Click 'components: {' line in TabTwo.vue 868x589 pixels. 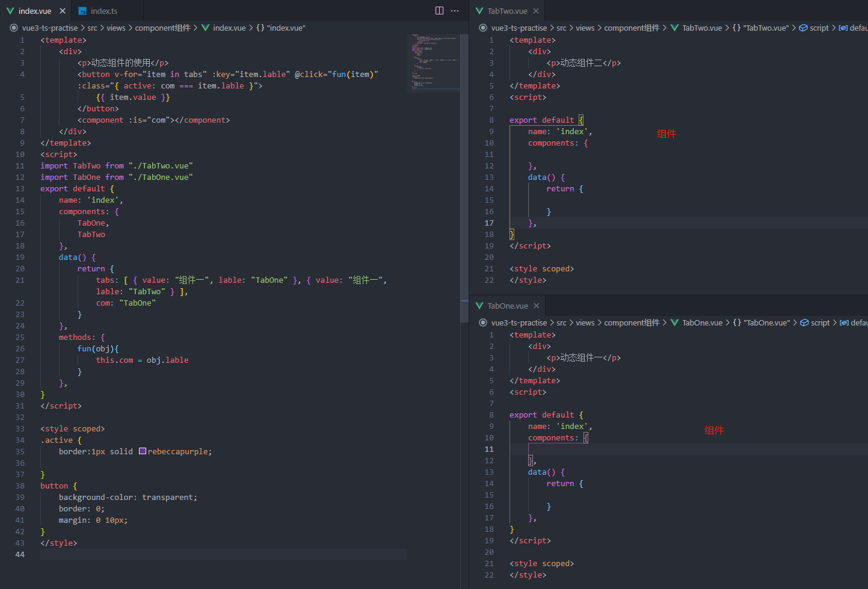[558, 143]
